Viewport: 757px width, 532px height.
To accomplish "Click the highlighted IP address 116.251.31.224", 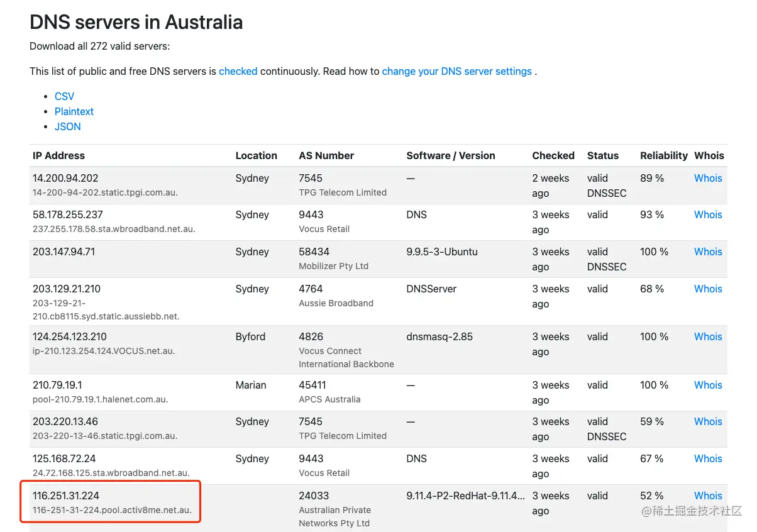I will coord(66,496).
